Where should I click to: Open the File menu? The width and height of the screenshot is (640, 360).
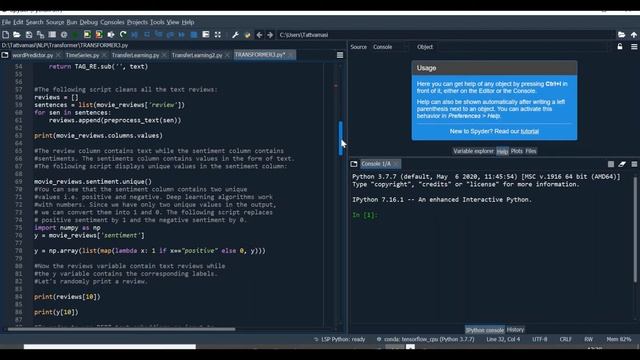[6, 22]
